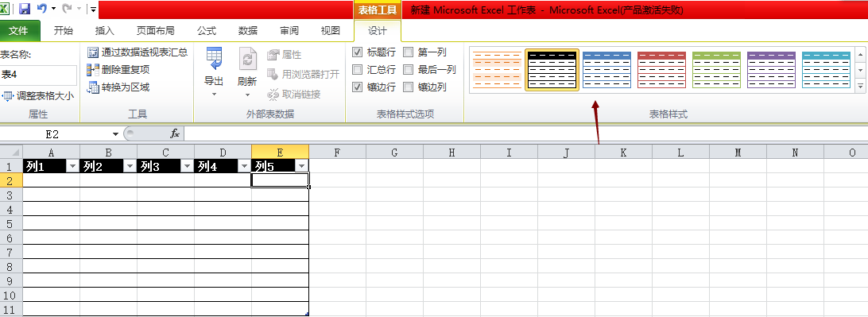868x317 pixels.
Task: Select the orange table style thumbnail
Action: click(x=498, y=70)
